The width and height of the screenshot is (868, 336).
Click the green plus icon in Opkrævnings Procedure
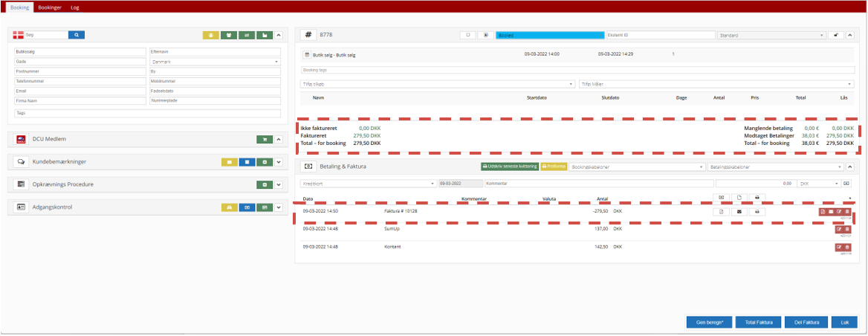coord(264,184)
